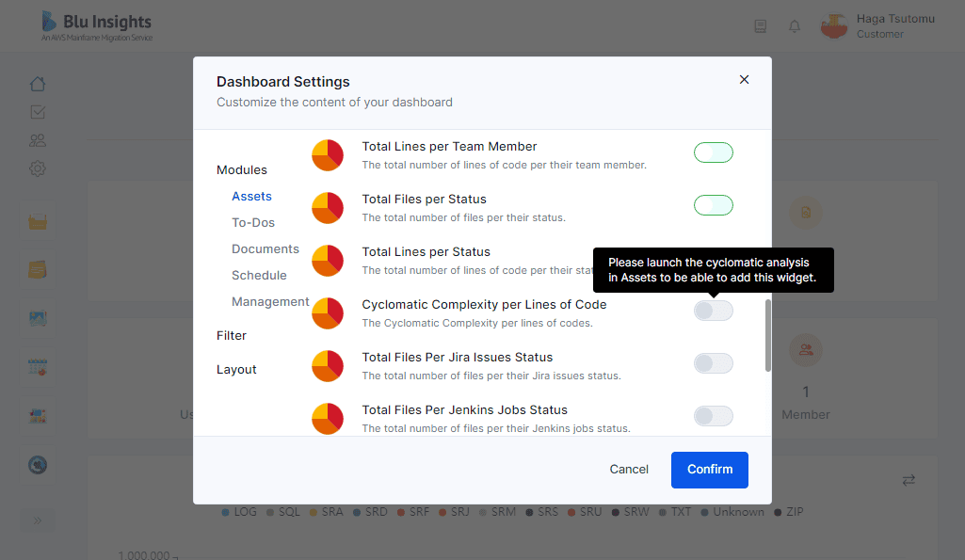
Task: Open the To-Dos checkbox icon in sidebar
Action: pyautogui.click(x=38, y=112)
